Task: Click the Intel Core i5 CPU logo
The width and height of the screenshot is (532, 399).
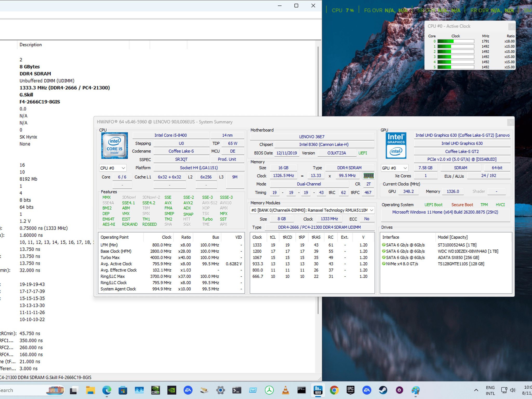Action: point(115,146)
